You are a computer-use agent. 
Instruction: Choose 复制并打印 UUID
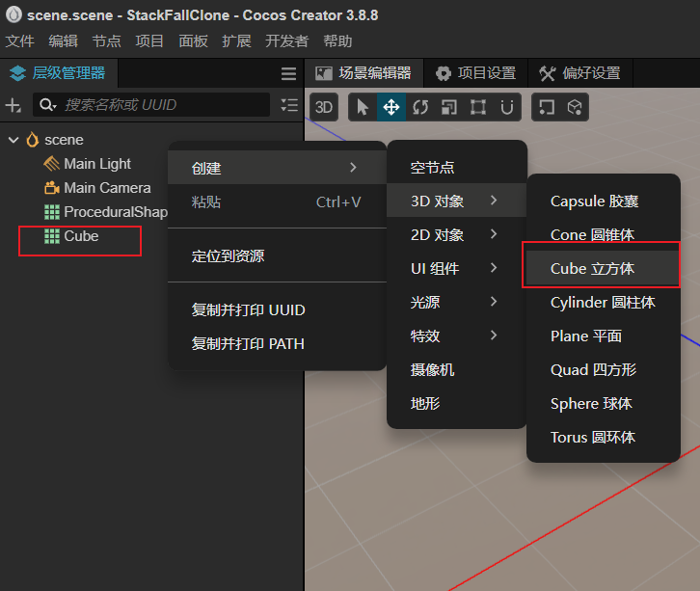[277, 309]
